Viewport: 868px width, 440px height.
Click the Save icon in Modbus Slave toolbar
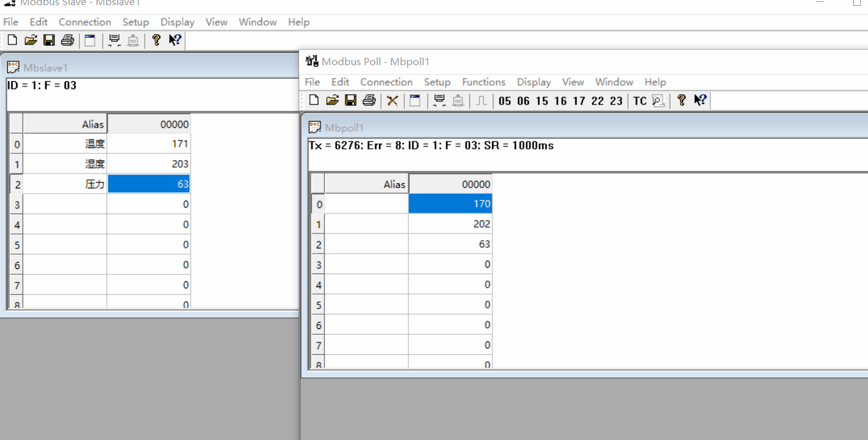click(50, 40)
